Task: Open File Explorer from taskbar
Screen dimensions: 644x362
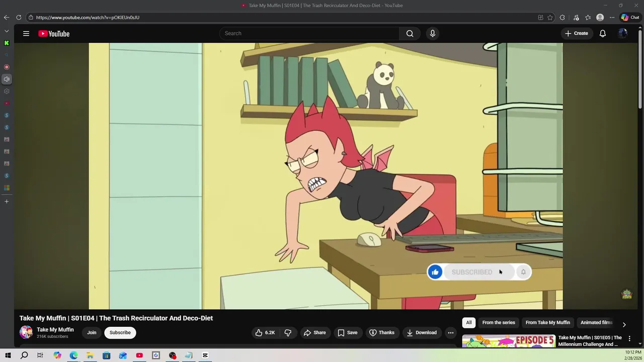Action: tap(90, 355)
